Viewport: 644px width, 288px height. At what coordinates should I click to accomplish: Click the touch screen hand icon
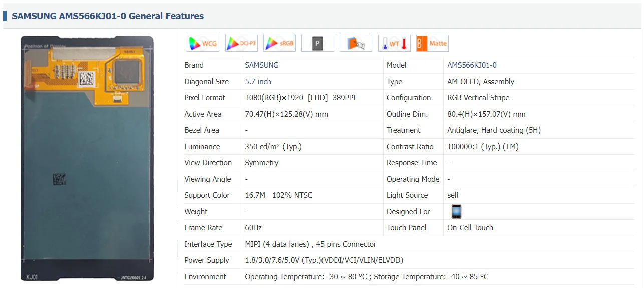tap(356, 43)
